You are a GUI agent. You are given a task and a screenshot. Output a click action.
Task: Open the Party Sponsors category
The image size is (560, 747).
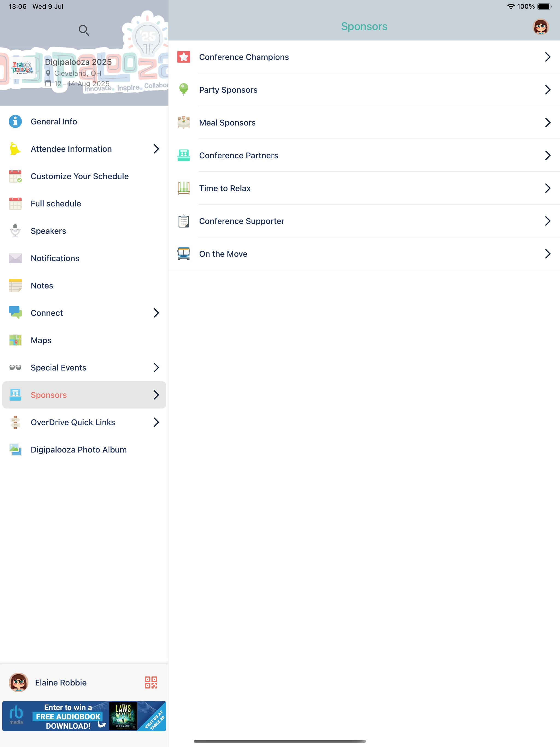coord(364,90)
